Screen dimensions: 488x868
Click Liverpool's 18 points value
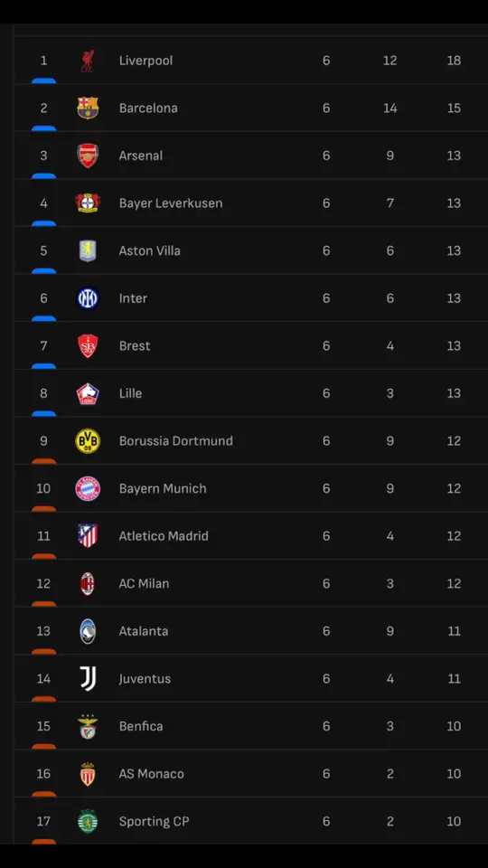454,61
